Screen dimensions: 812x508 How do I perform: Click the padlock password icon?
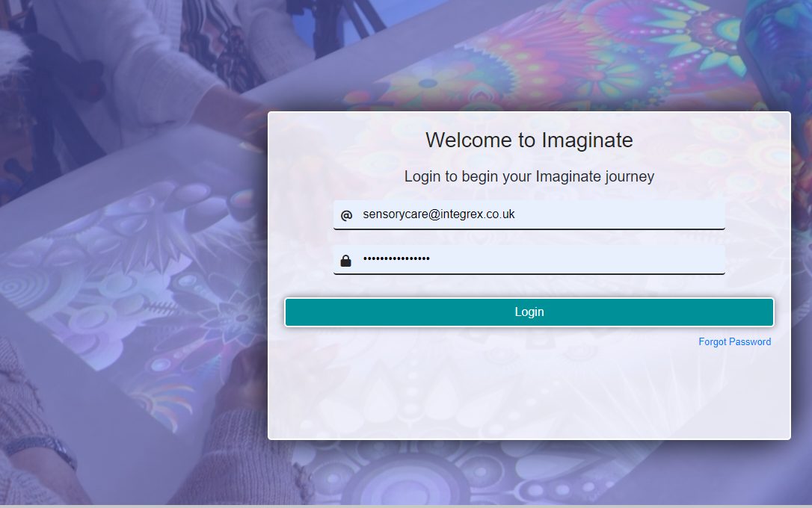pyautogui.click(x=346, y=260)
